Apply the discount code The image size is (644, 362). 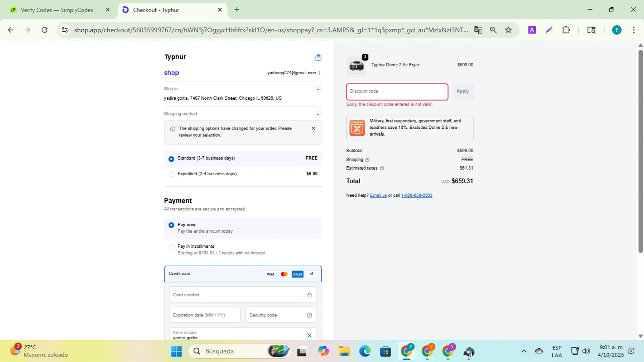click(x=462, y=91)
